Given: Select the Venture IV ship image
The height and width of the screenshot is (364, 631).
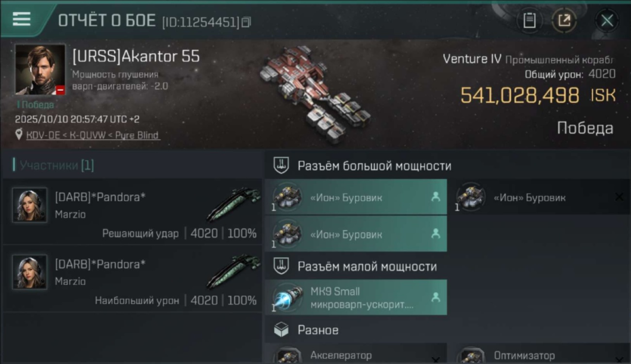Looking at the screenshot, I should point(315,95).
